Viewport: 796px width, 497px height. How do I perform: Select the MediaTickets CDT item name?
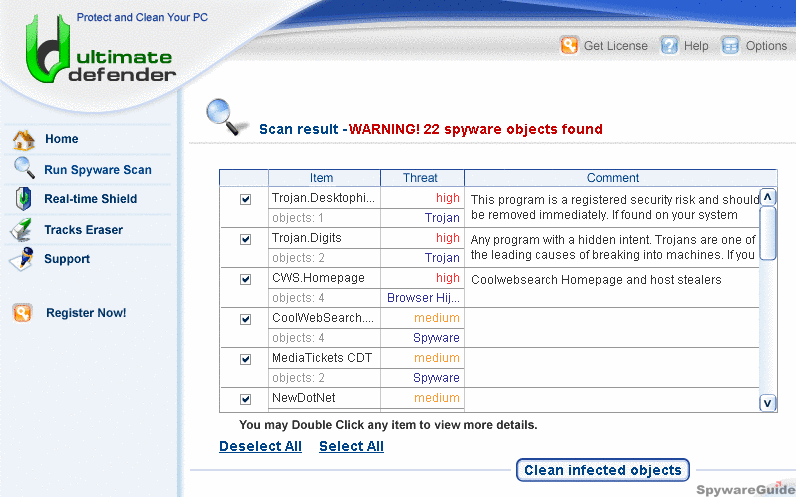point(322,358)
